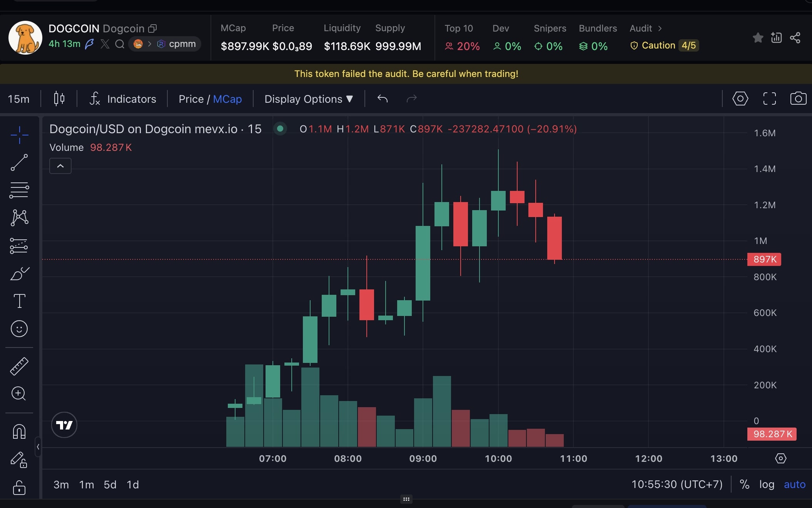Add DOGCOIN to favorites star
The image size is (812, 508).
(758, 38)
